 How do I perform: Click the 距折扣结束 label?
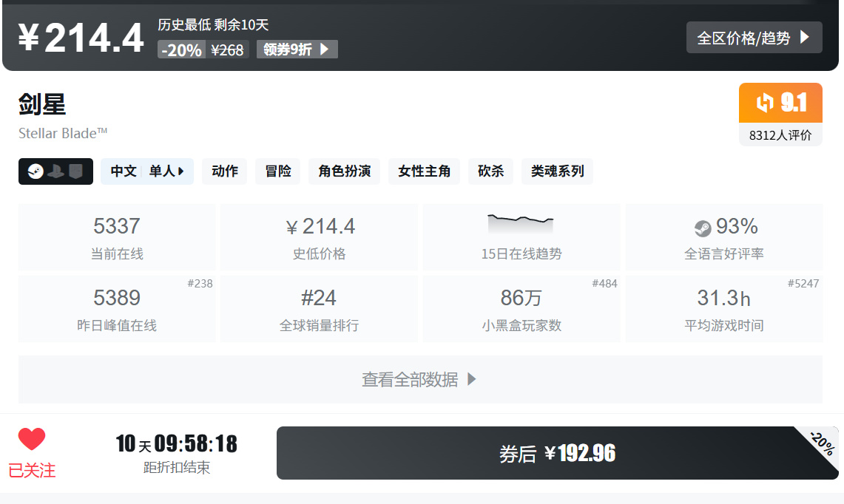coord(177,468)
